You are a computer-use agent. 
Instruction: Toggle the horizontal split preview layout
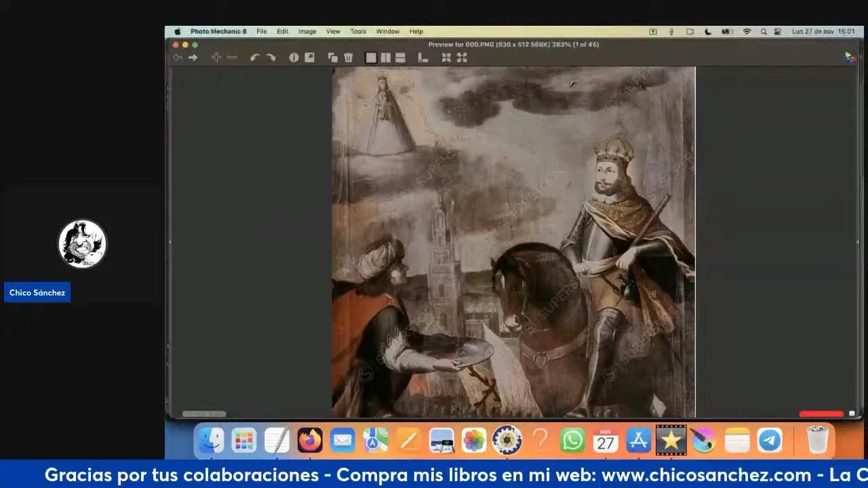pos(400,58)
